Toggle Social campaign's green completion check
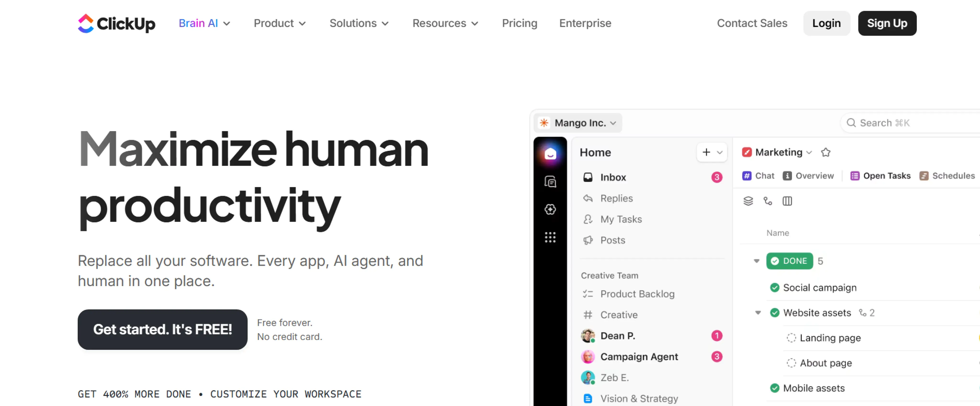The image size is (980, 406). pyautogui.click(x=774, y=288)
